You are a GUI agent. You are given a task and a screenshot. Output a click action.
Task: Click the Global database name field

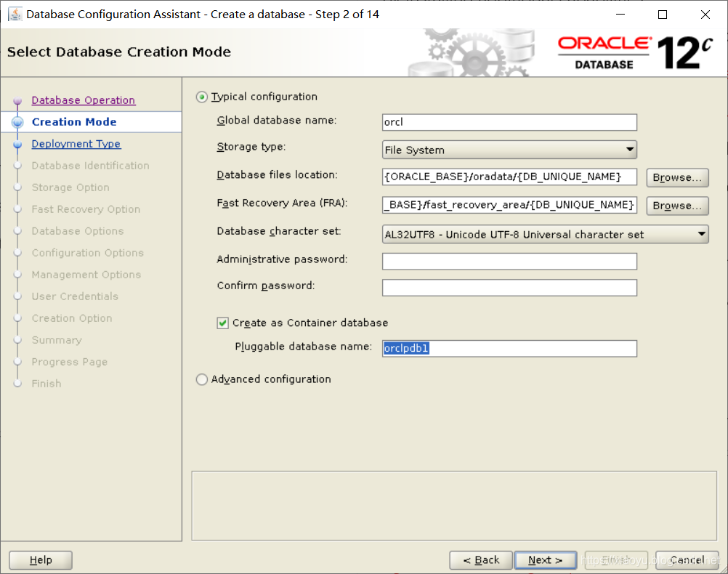pos(509,122)
